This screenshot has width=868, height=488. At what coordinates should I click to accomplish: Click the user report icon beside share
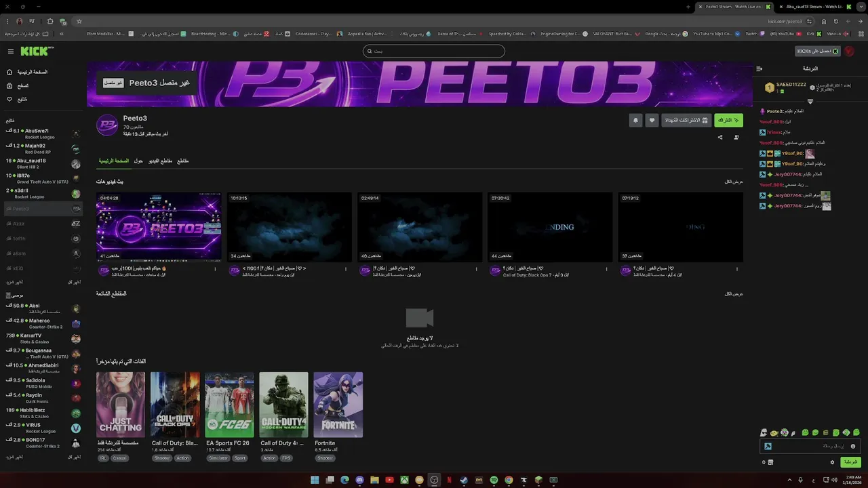tap(736, 138)
